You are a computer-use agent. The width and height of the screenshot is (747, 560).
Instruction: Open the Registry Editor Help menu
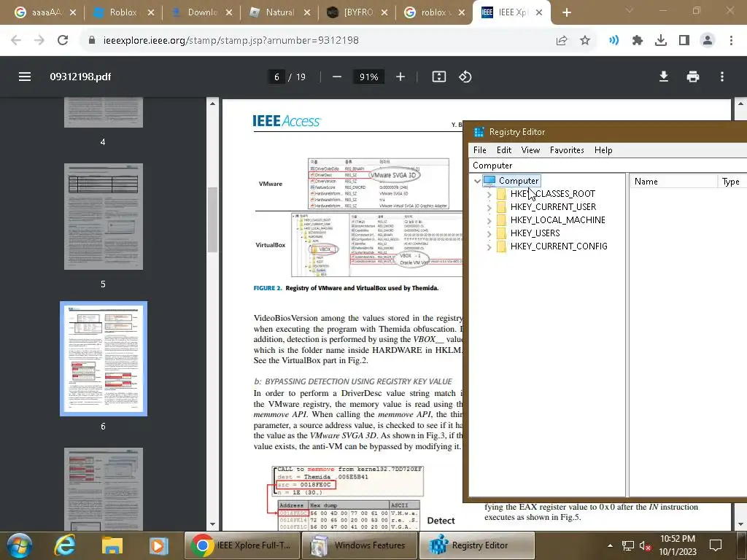[603, 150]
